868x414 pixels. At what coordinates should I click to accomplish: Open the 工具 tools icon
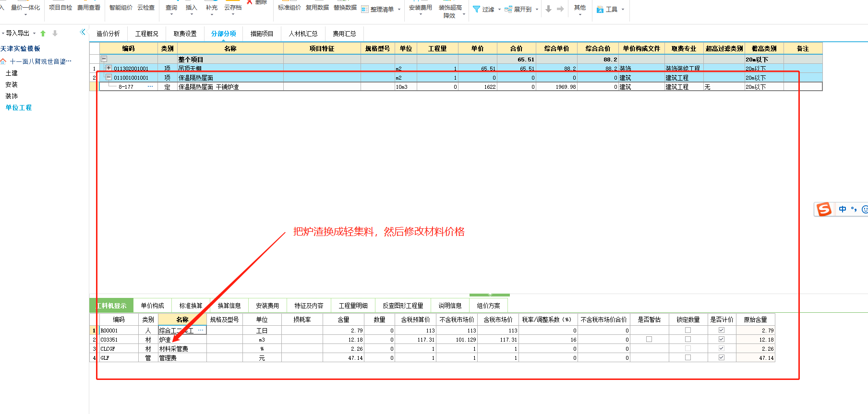600,9
